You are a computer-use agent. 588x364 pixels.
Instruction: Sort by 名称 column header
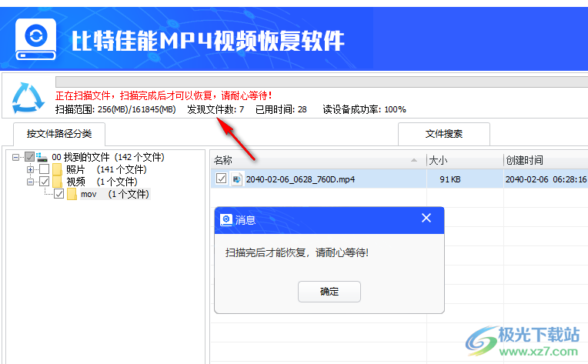(x=318, y=160)
